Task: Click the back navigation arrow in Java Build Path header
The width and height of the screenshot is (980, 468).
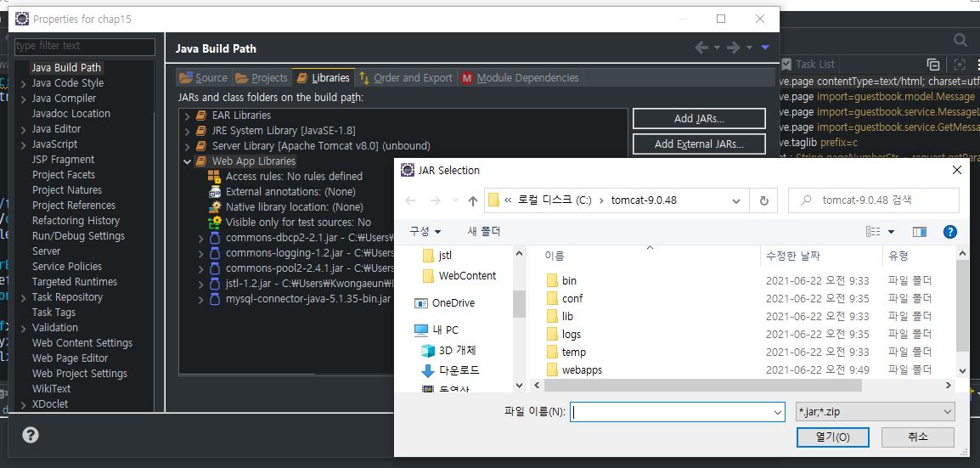Action: tap(701, 48)
